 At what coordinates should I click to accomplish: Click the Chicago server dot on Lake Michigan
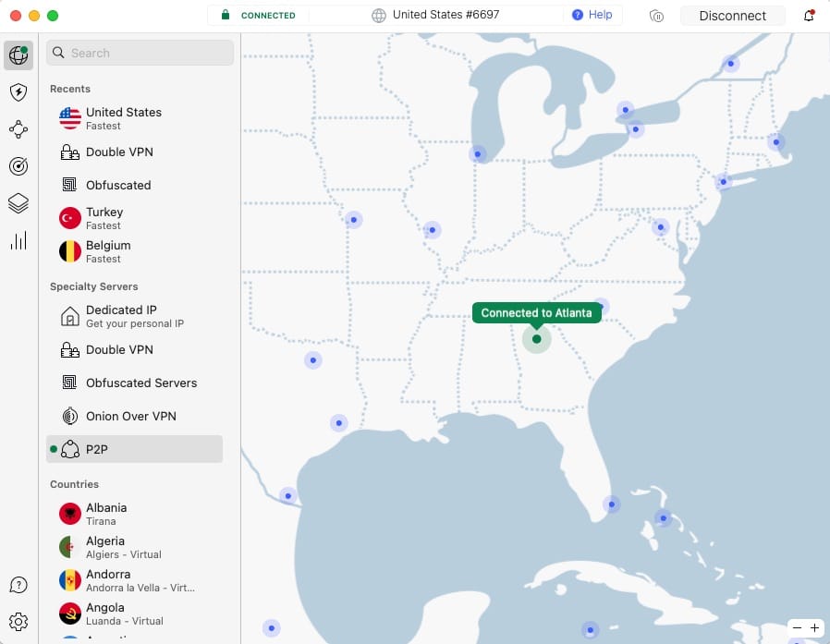tap(478, 154)
